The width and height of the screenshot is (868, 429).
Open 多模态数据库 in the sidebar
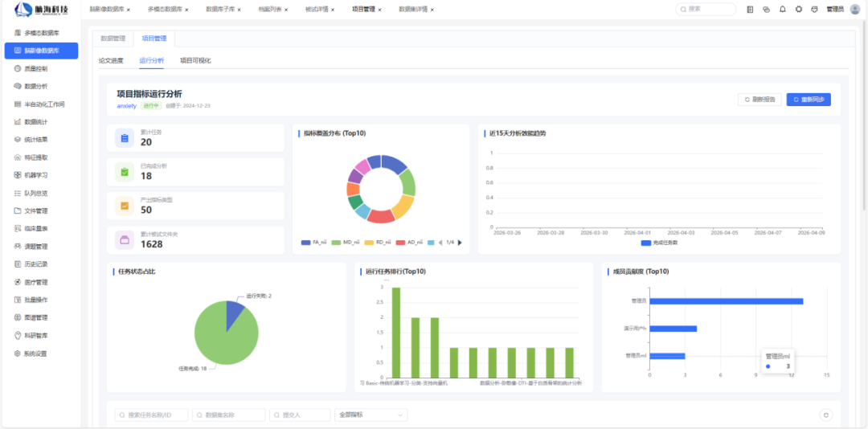42,33
